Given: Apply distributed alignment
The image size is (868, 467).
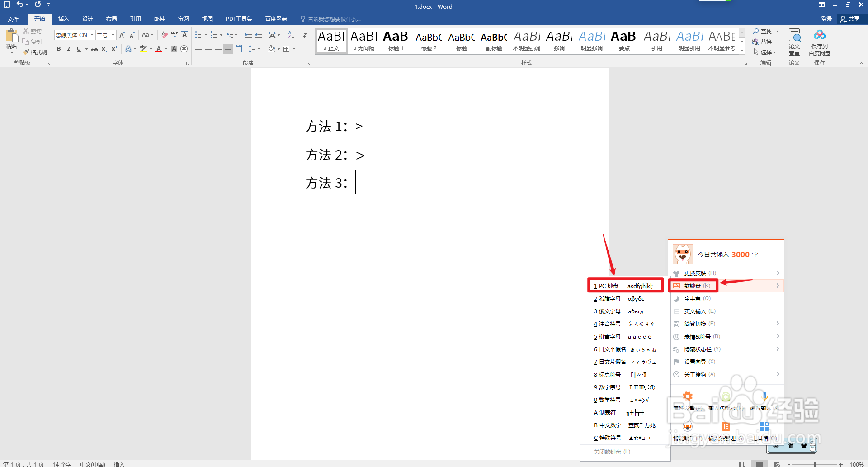Looking at the screenshot, I should pyautogui.click(x=238, y=49).
